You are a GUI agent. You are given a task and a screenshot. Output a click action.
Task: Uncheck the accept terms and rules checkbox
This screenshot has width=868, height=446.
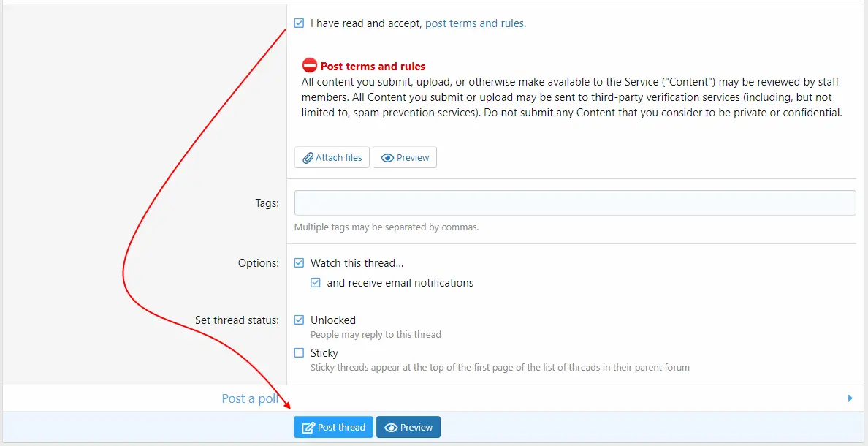coord(299,23)
